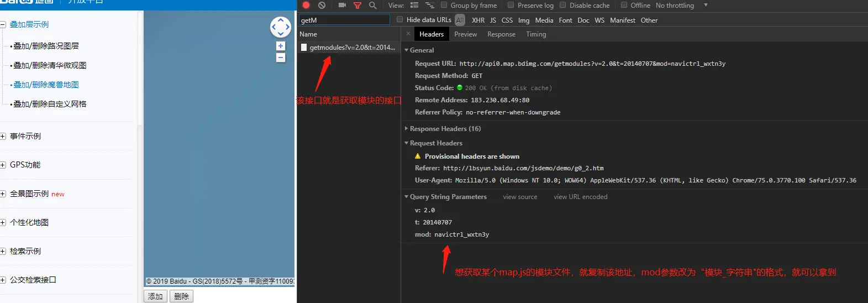Open the No throttling dropdown

point(681,5)
